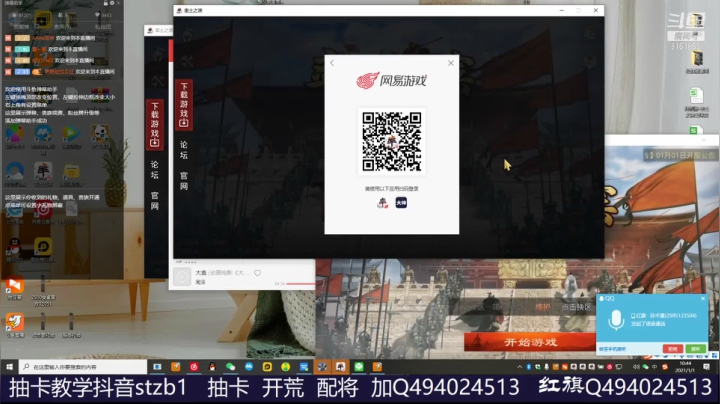Click the volume speaker tray icon
Image resolution: width=720 pixels, height=404 pixels.
636,367
